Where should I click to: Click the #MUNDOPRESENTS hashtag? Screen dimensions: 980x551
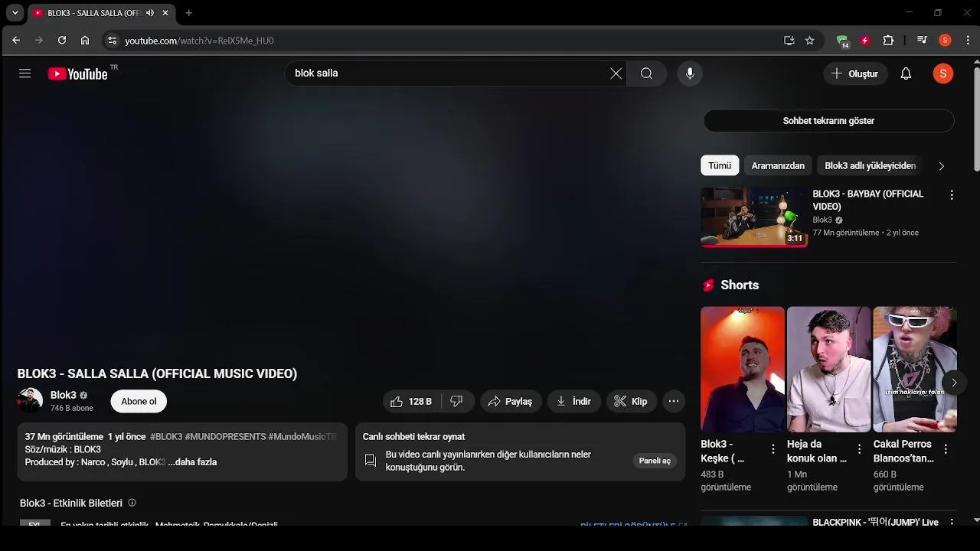point(225,437)
